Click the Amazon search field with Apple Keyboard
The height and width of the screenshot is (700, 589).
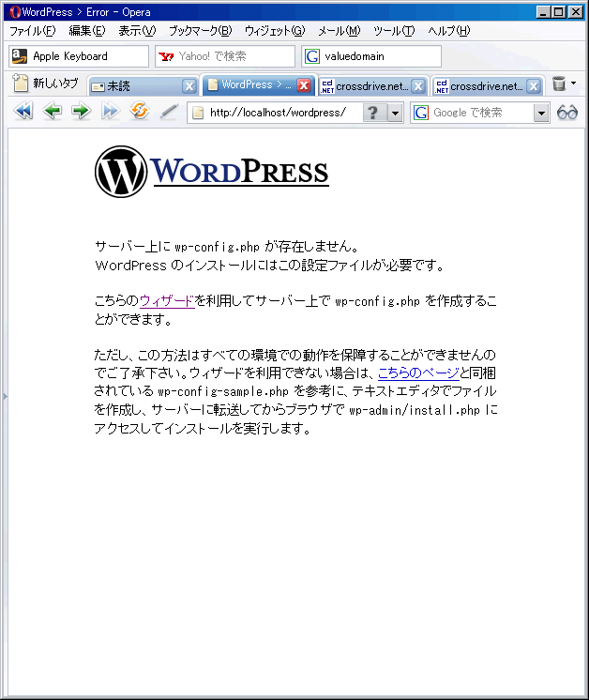point(79,56)
